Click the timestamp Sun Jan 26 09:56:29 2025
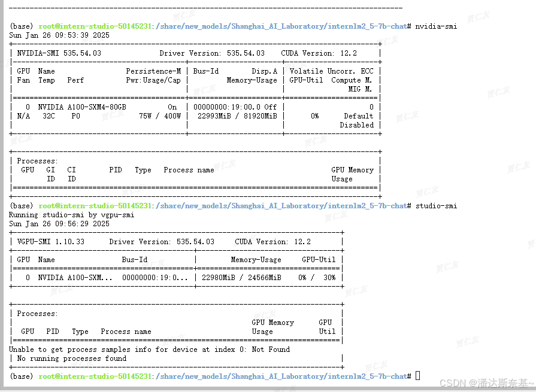Image resolution: width=536 pixels, height=392 pixels. point(59,224)
